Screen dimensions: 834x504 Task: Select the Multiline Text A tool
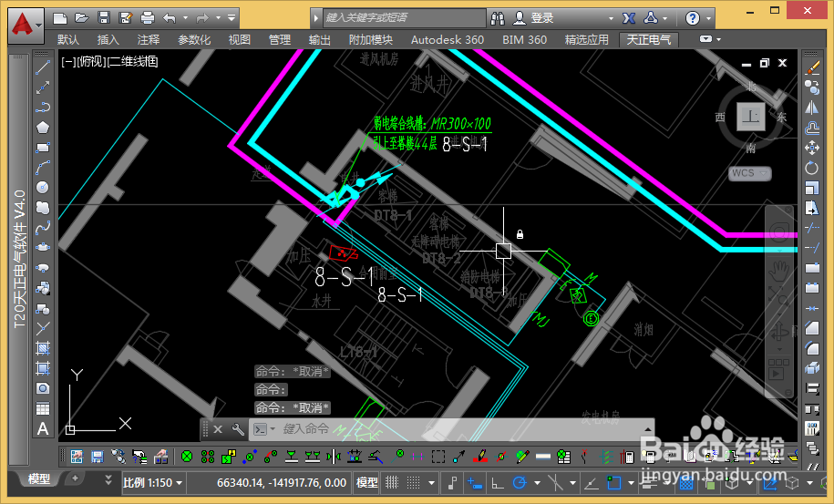[x=43, y=428]
